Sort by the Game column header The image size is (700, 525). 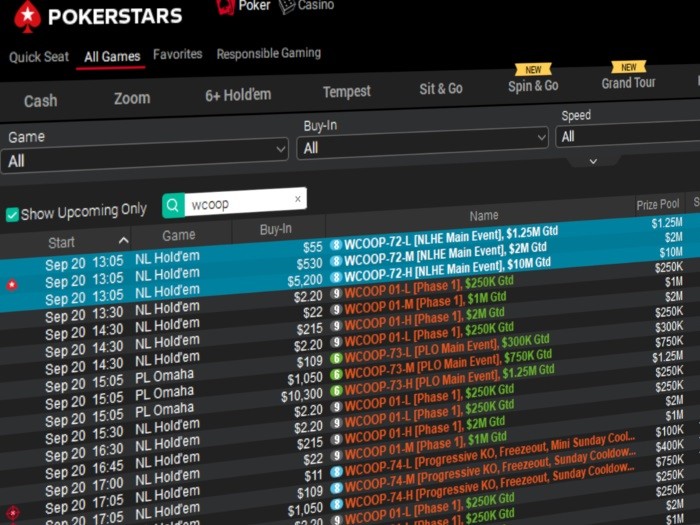[179, 235]
